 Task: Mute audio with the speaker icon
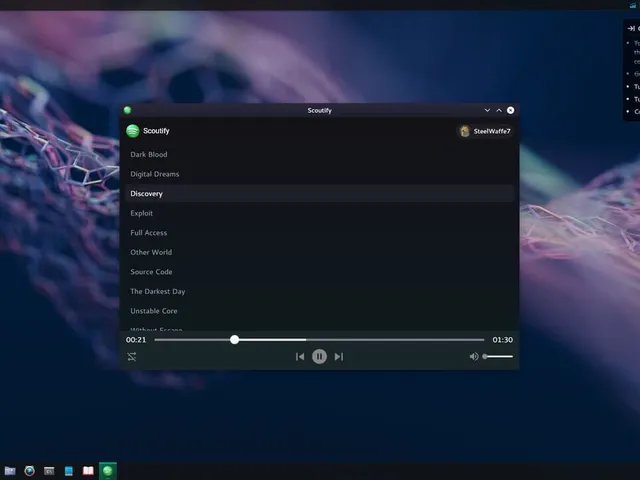coord(473,357)
